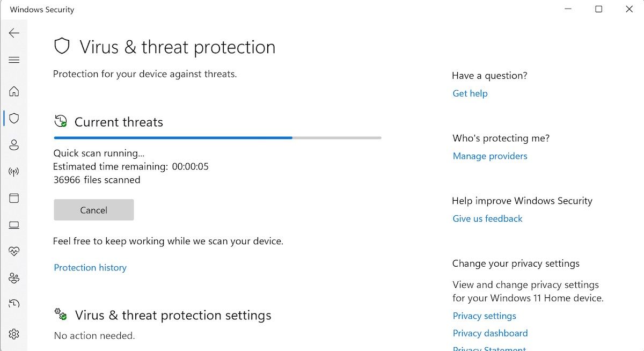The width and height of the screenshot is (644, 351).
Task: Open the Privacy dashboard link
Action: [x=490, y=333]
